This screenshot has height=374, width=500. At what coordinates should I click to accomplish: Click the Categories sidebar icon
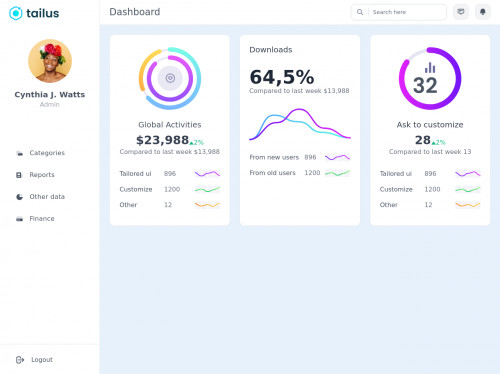(x=20, y=153)
